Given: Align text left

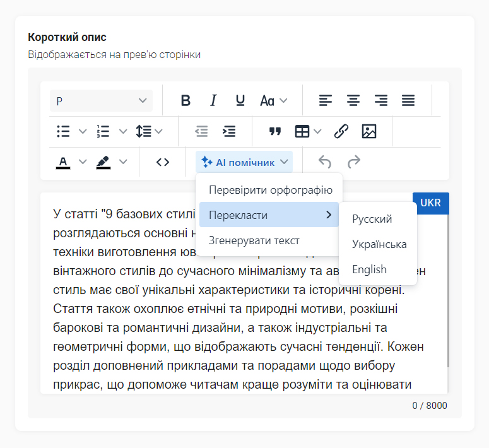Looking at the screenshot, I should [326, 100].
